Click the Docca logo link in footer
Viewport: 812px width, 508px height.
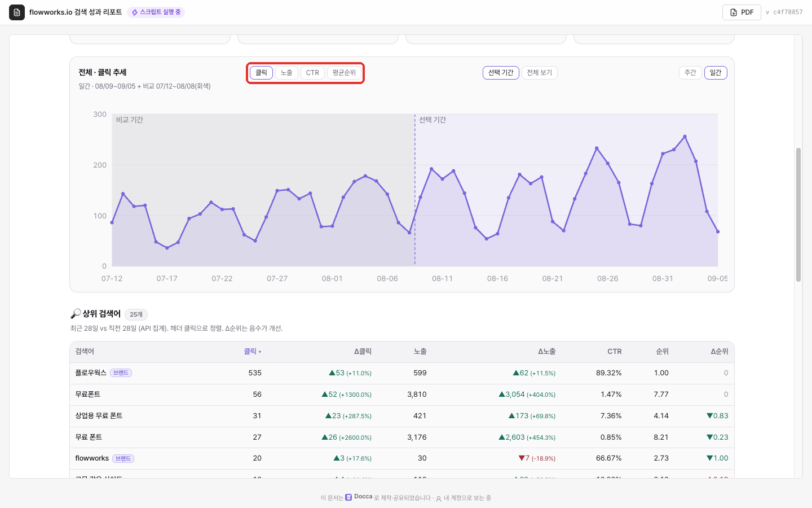(359, 497)
